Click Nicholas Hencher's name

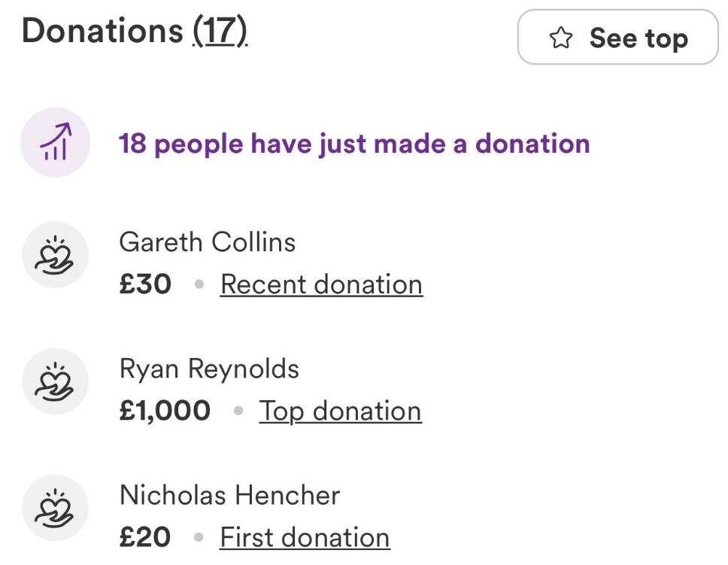click(229, 495)
